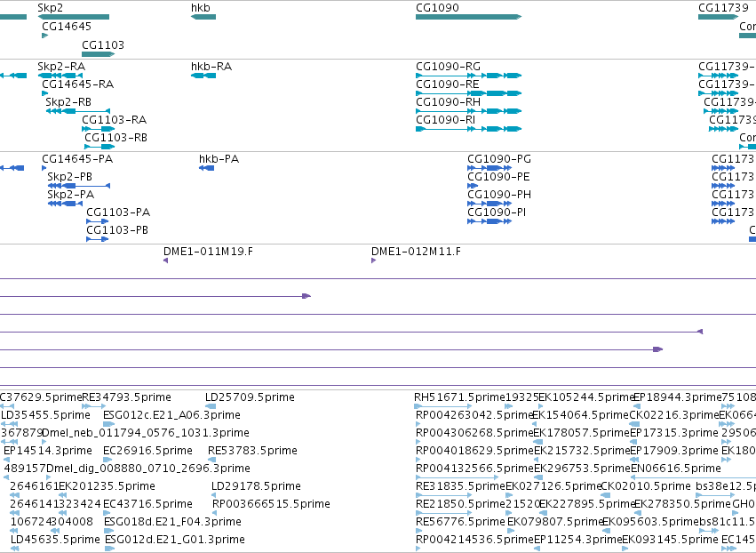Screen dimensions: 756x553
Task: Select protein CG1103-PB glyph
Action: coord(98,239)
